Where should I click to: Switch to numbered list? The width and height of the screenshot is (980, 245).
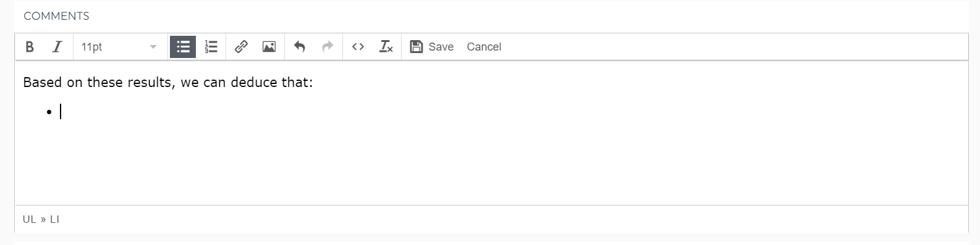coord(211,47)
